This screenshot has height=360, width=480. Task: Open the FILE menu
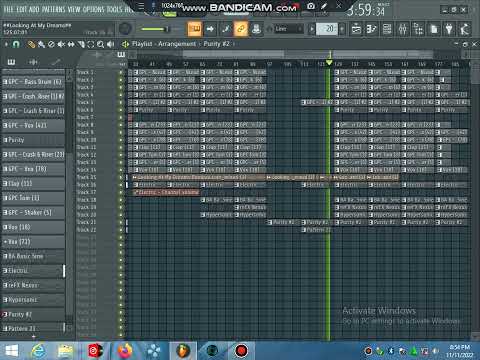point(9,9)
